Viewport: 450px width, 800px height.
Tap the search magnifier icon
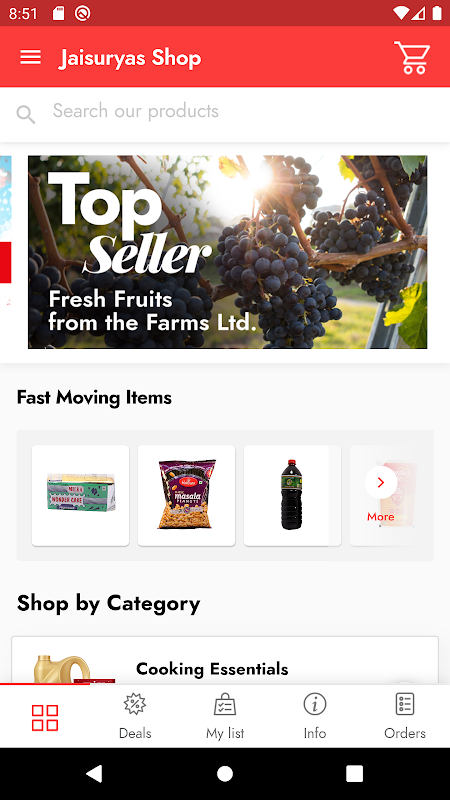pyautogui.click(x=26, y=114)
